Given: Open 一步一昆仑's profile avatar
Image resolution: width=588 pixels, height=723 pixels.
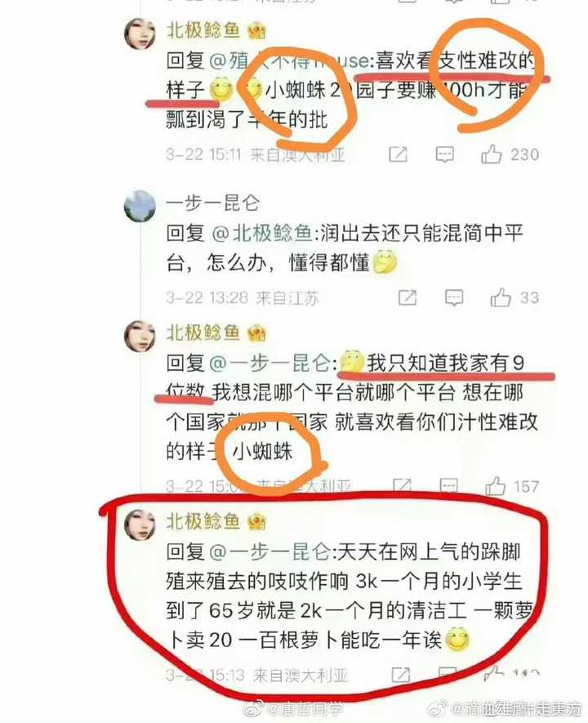Looking at the screenshot, I should tap(140, 206).
